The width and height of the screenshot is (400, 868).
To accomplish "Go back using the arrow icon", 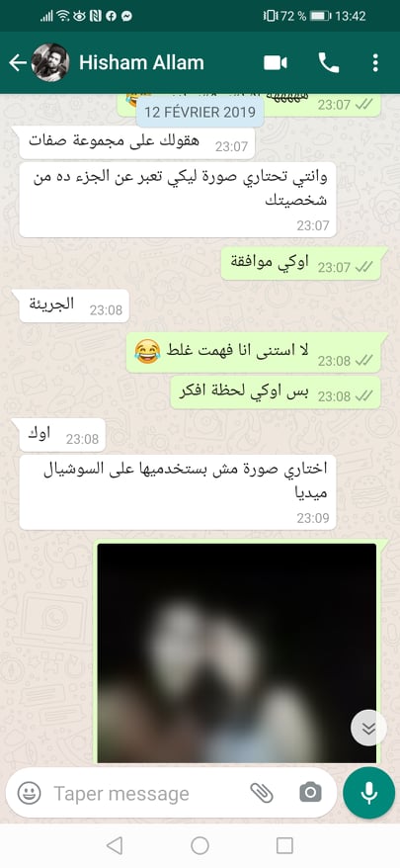I will [x=17, y=63].
